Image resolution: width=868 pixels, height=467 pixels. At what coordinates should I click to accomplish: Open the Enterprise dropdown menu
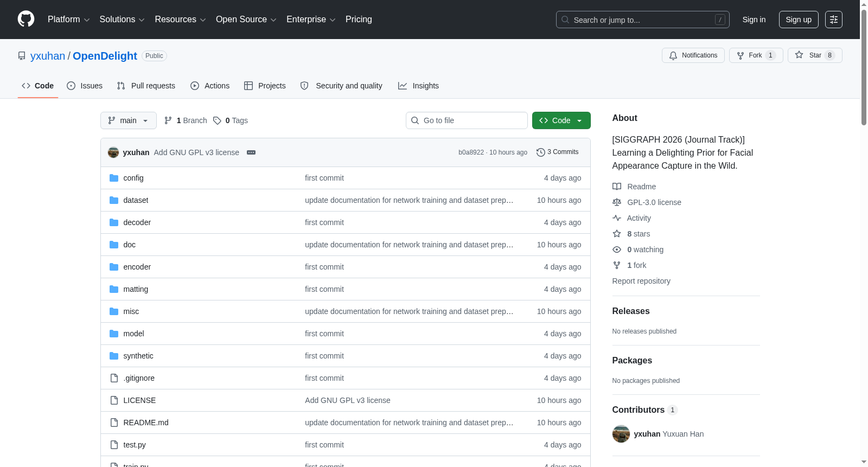coord(311,20)
